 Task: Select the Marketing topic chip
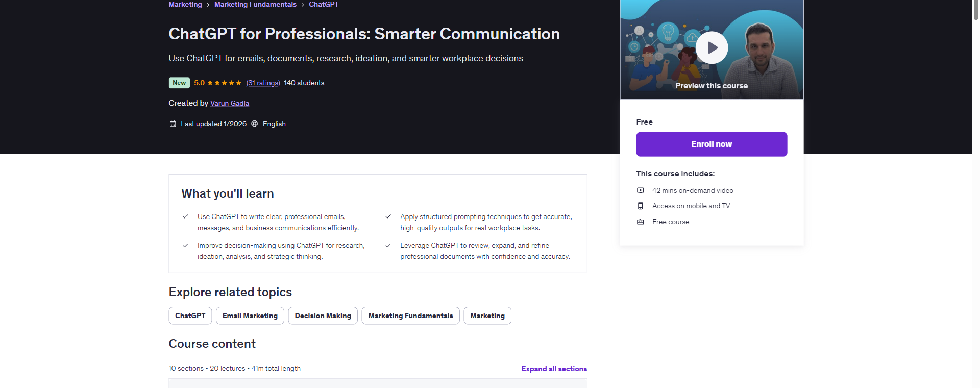coord(487,316)
